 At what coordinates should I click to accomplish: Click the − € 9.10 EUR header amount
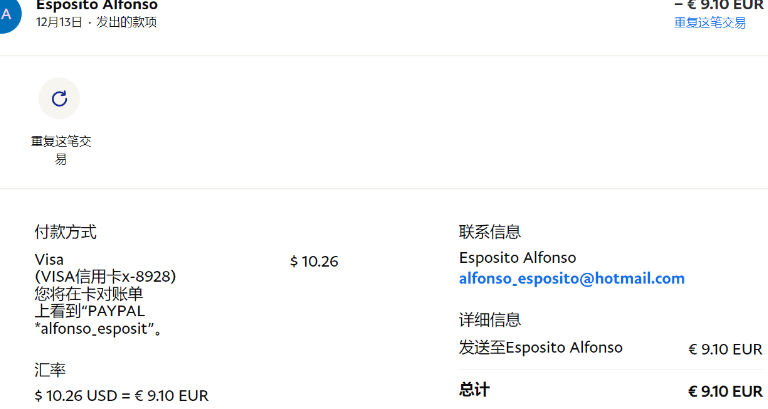pyautogui.click(x=719, y=6)
